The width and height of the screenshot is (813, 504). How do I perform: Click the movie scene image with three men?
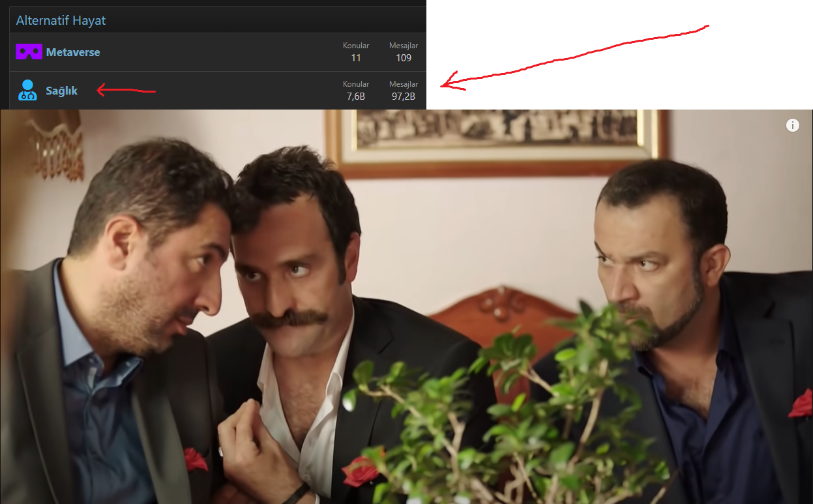406,306
